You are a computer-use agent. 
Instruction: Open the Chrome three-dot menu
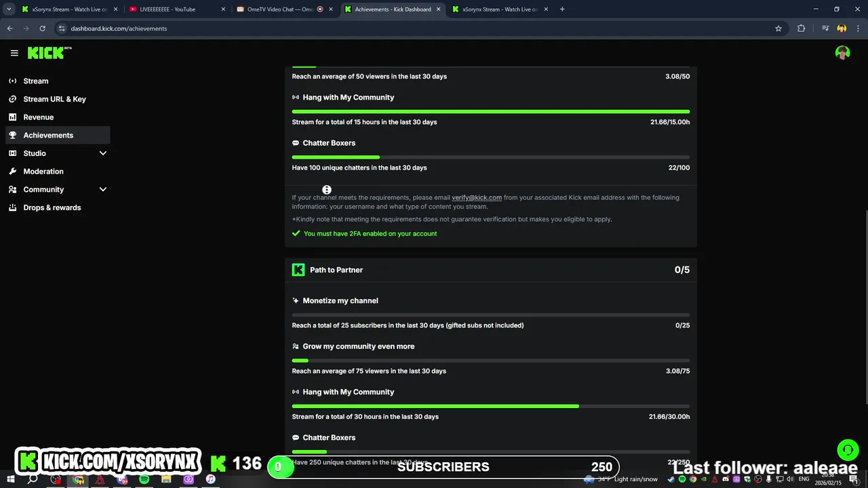tap(858, 28)
